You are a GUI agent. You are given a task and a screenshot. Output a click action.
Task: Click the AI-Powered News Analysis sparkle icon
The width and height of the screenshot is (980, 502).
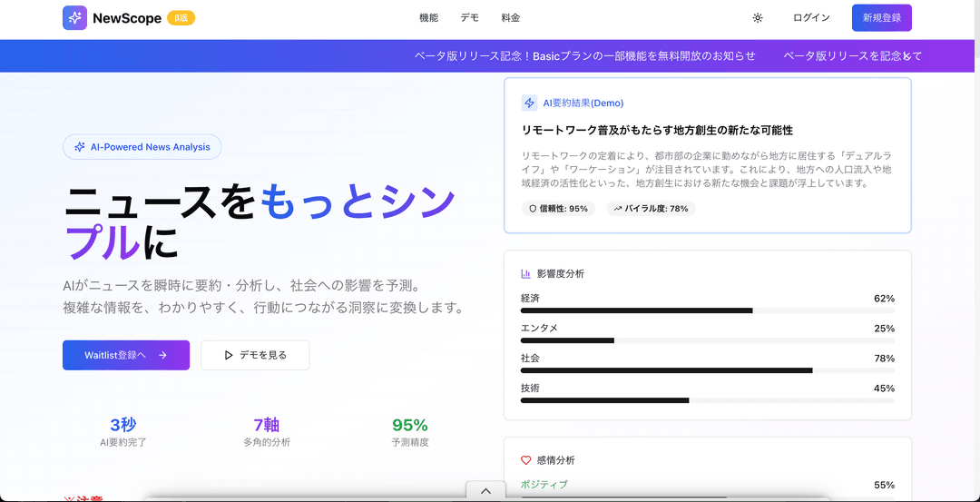[79, 147]
